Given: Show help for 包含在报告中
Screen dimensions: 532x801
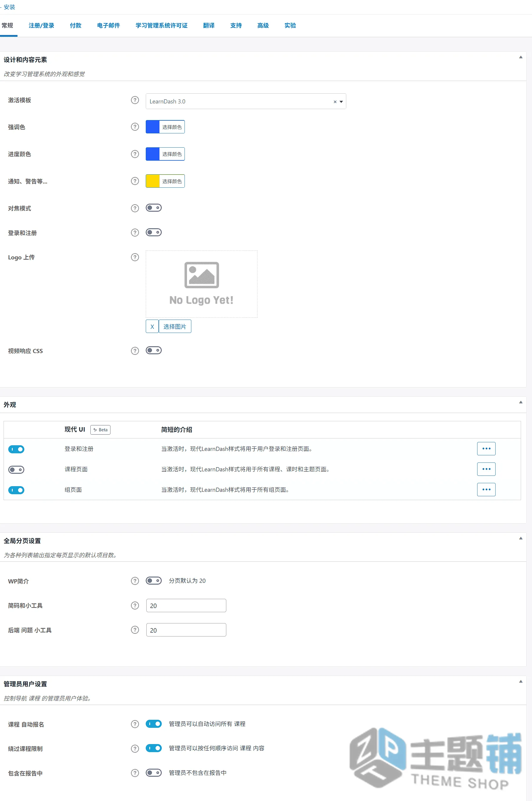Looking at the screenshot, I should point(135,773).
